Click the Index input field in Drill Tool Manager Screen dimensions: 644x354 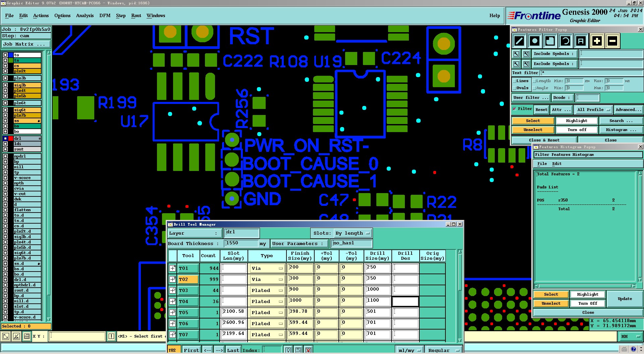pyautogui.click(x=272, y=350)
